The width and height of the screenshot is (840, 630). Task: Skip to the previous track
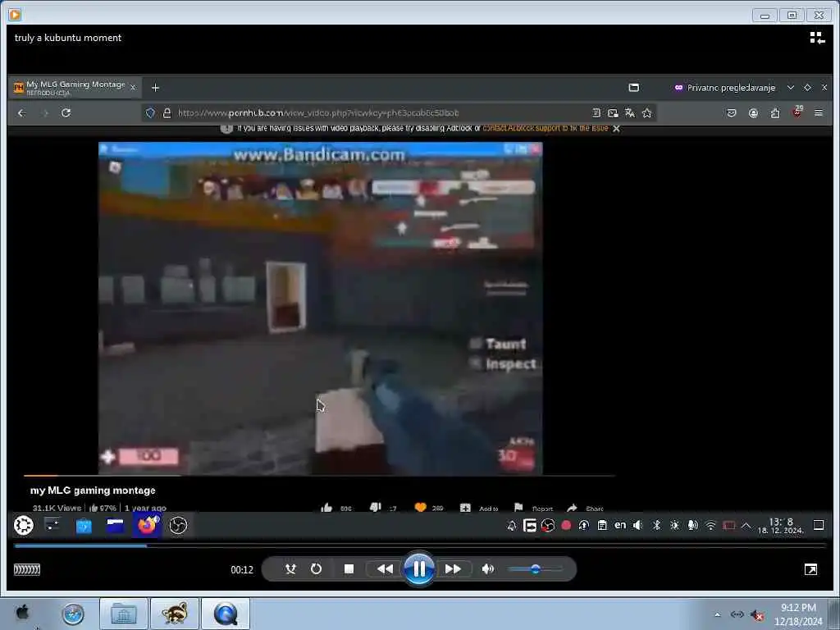pyautogui.click(x=385, y=569)
